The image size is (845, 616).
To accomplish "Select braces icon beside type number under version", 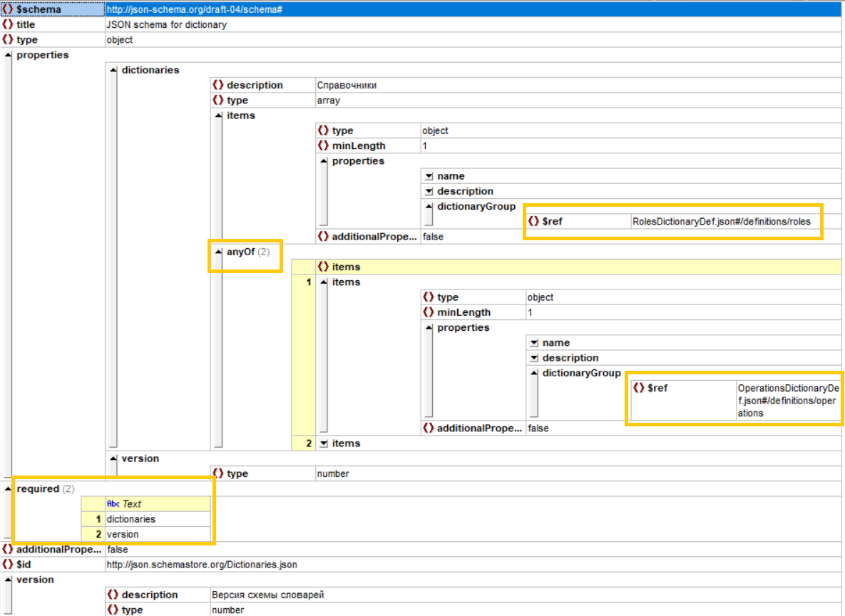I will point(217,473).
